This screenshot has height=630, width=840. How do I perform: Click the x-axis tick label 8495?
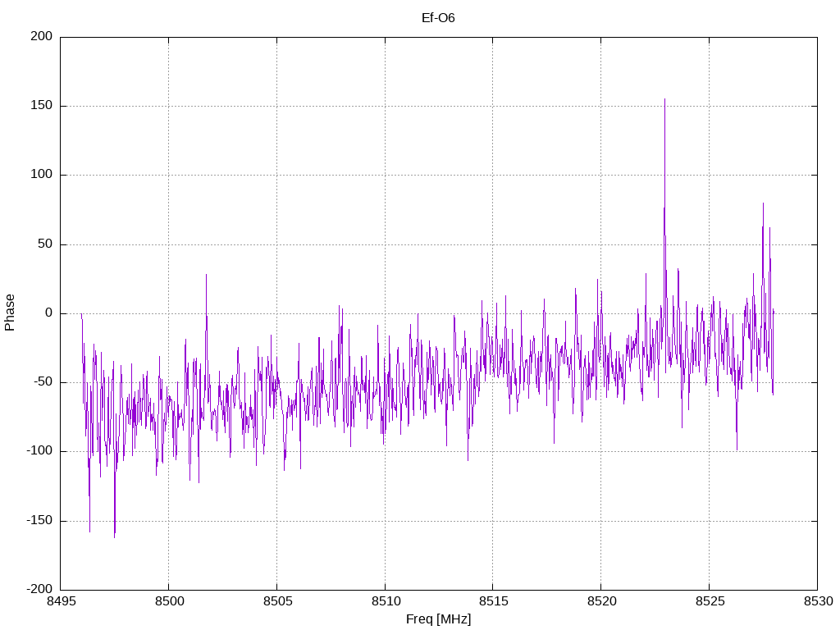click(x=61, y=601)
